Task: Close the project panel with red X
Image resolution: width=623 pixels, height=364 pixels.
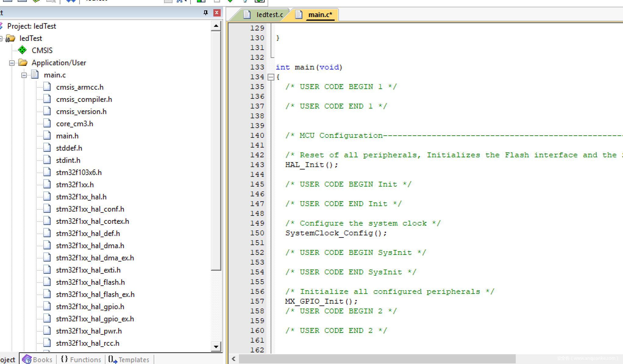Action: pos(217,13)
